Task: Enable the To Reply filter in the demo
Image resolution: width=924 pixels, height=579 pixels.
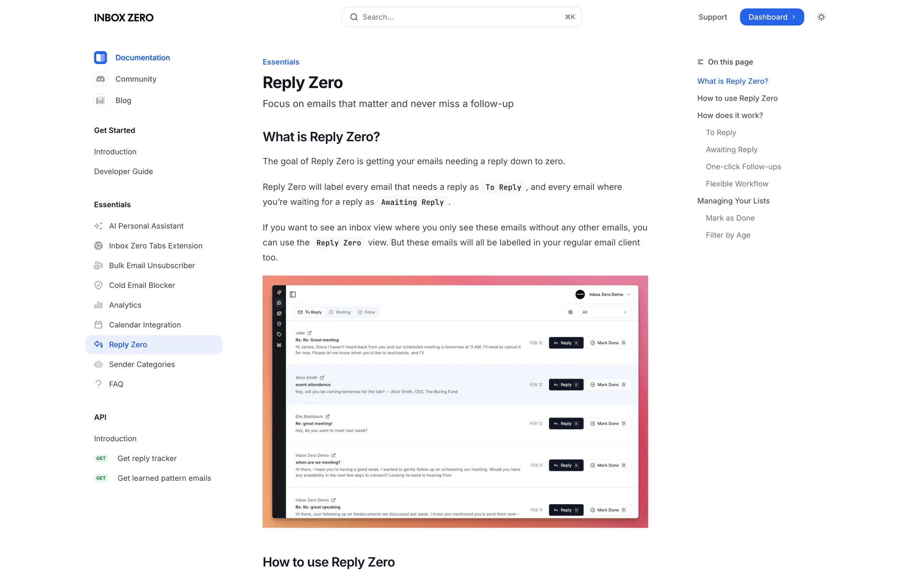Action: pos(309,312)
